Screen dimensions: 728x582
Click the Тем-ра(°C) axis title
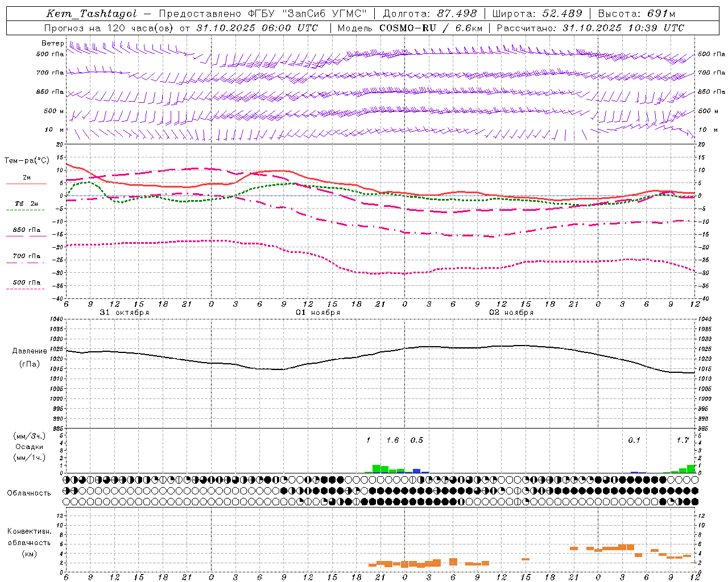tap(27, 161)
